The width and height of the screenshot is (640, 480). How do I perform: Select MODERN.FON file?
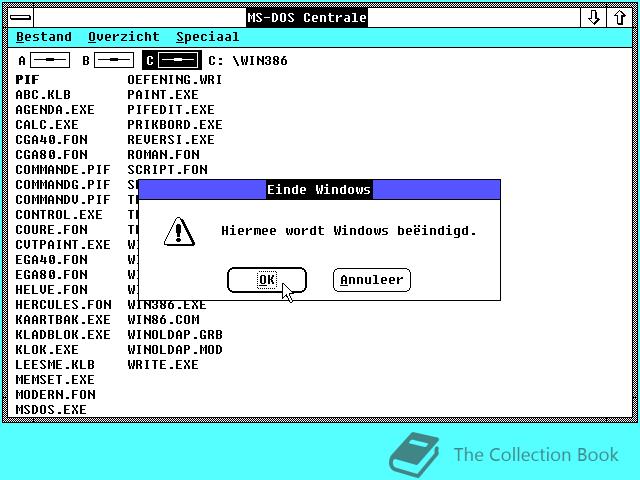click(56, 395)
